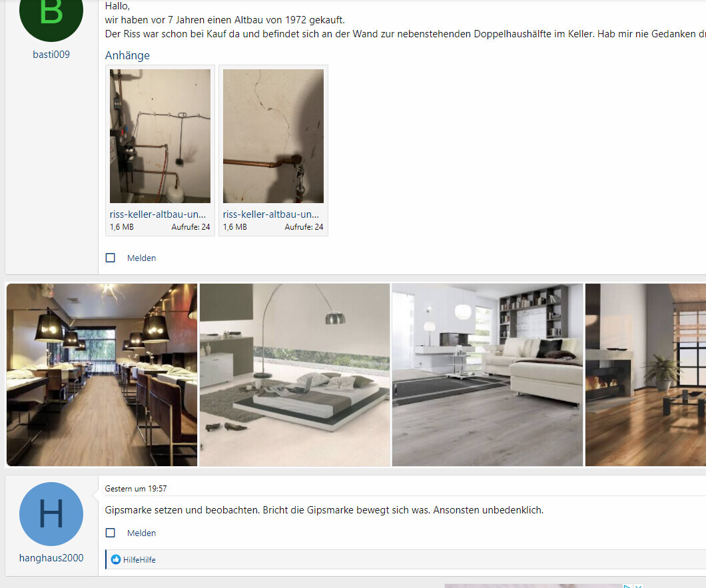
Task: Visit the hanghaus2000 username link
Action: pos(51,558)
